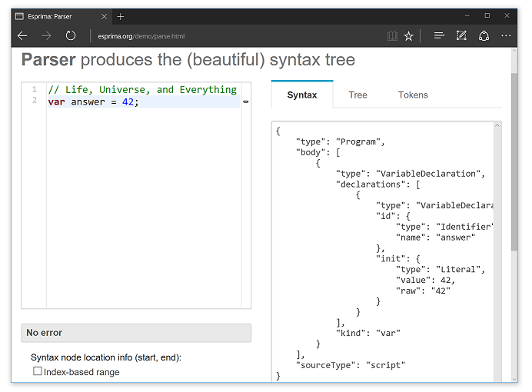Click the browser Back arrow
532x392 pixels.
click(22, 35)
